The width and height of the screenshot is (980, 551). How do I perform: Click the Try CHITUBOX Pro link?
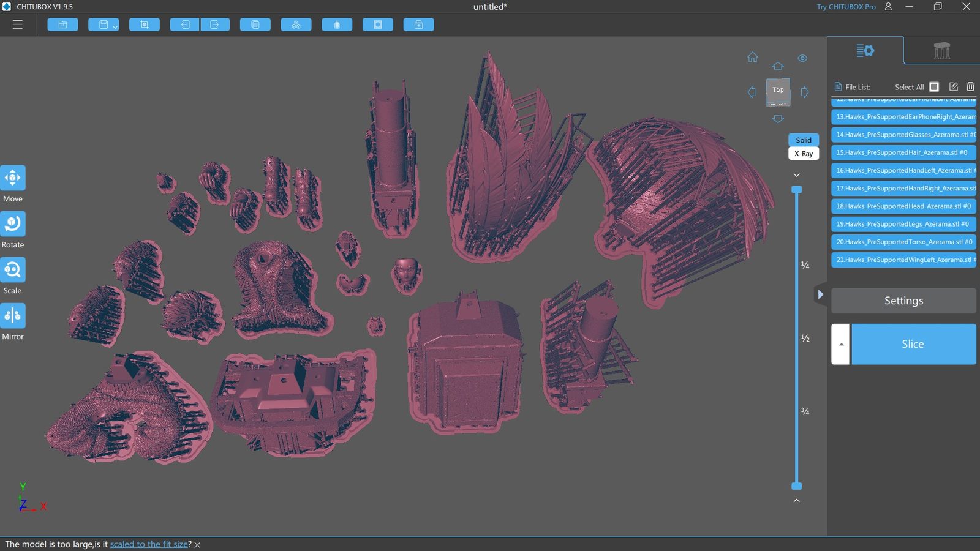coord(846,7)
